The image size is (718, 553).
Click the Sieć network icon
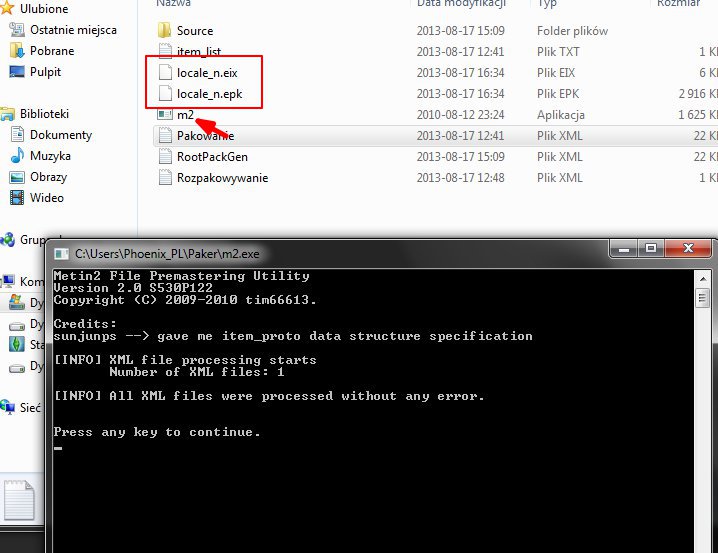7,407
